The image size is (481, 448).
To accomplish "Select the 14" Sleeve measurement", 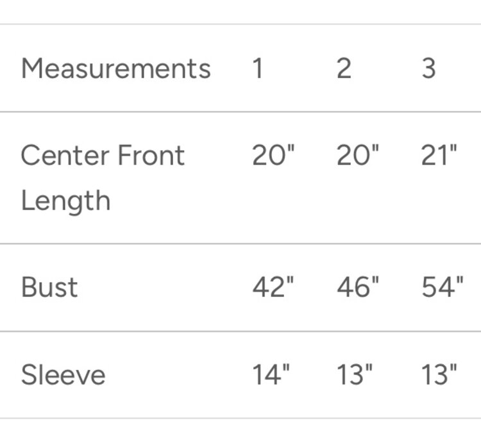I will coord(271,375).
